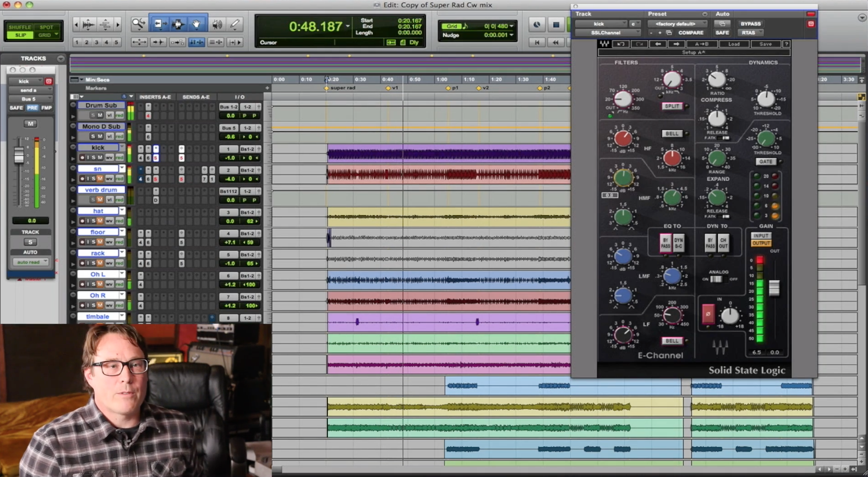Toggle EQ bypass button
The height and width of the screenshot is (477, 868).
(665, 243)
